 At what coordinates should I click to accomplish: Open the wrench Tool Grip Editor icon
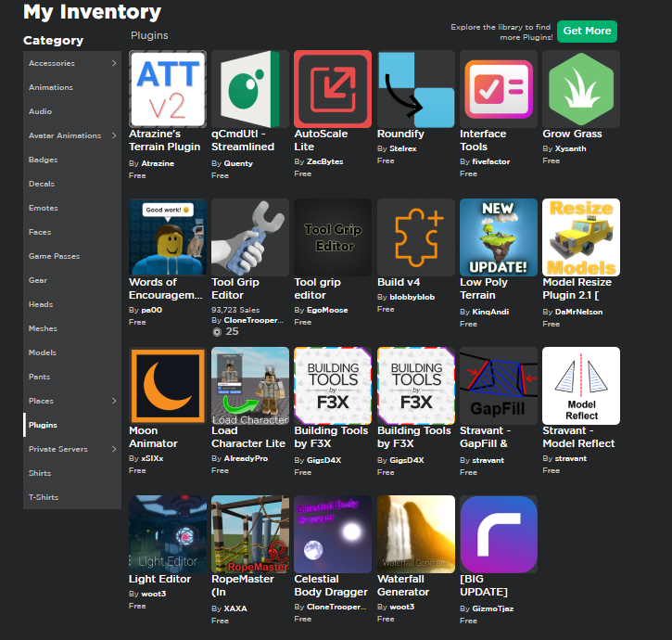(x=250, y=237)
